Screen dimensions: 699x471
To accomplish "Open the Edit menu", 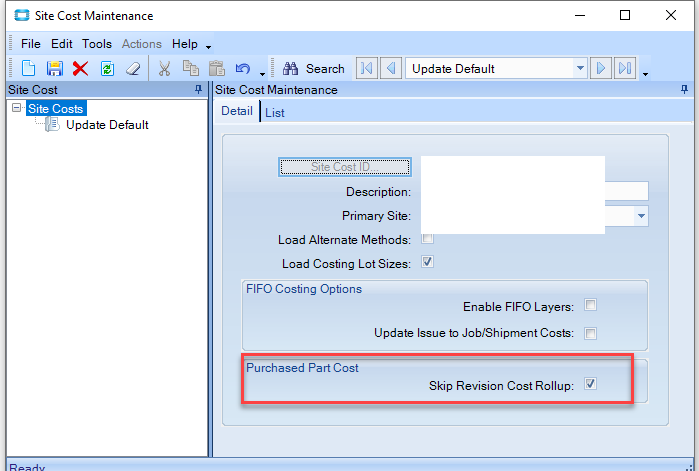I will click(62, 44).
